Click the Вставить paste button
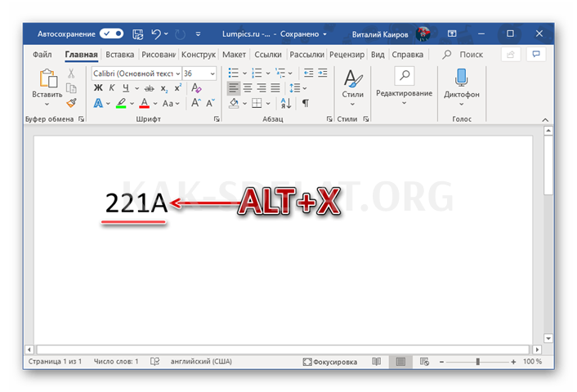Viewport: 577px width, 392px height. pyautogui.click(x=48, y=82)
